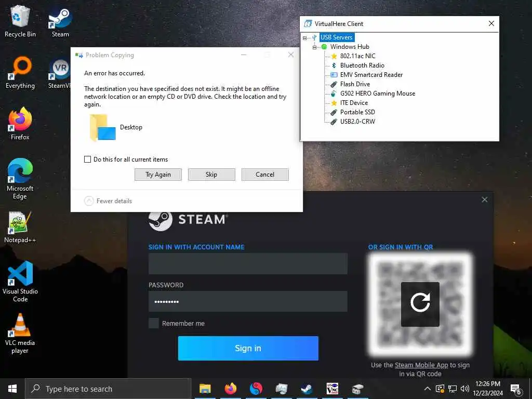Click the Desktop folder icon in the error dialog
This screenshot has width=532, height=399.
[103, 128]
